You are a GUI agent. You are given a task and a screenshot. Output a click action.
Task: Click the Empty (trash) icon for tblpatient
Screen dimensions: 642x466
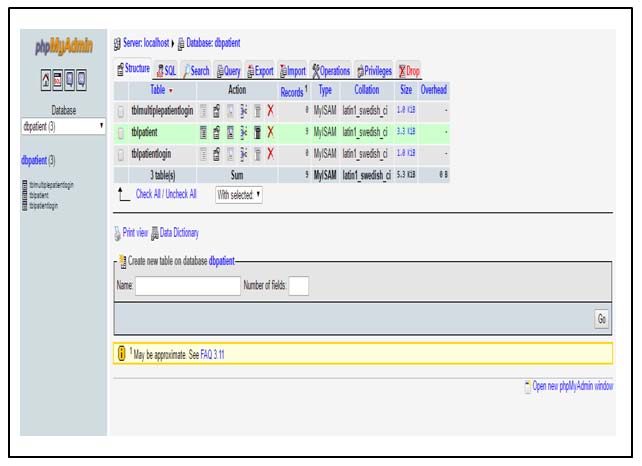257,132
